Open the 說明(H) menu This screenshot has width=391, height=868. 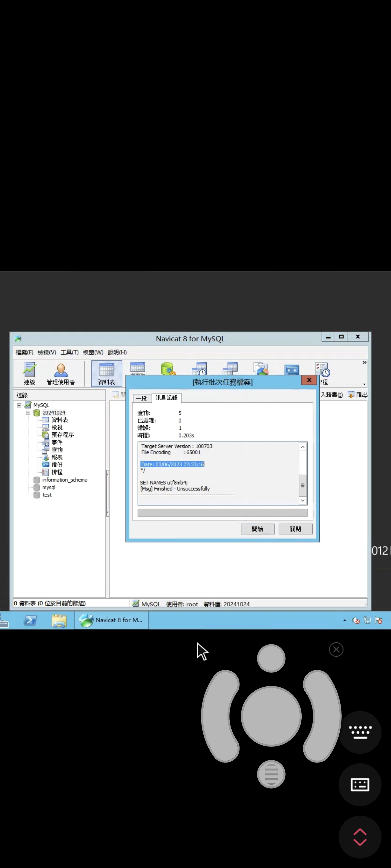[x=117, y=352]
